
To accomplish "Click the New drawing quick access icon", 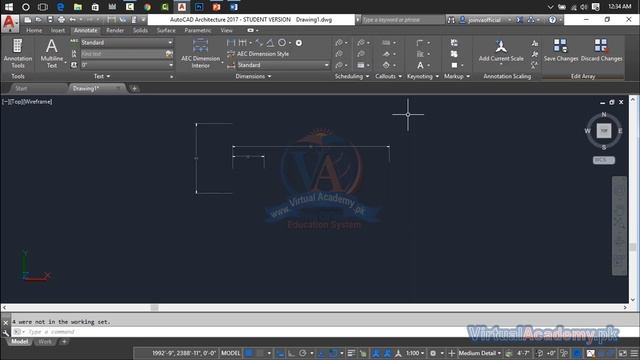I will 28,20.
